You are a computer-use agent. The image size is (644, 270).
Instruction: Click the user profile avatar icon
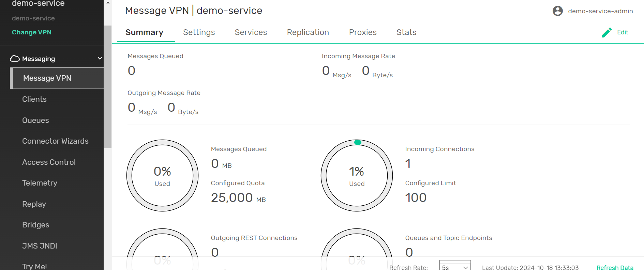click(557, 11)
